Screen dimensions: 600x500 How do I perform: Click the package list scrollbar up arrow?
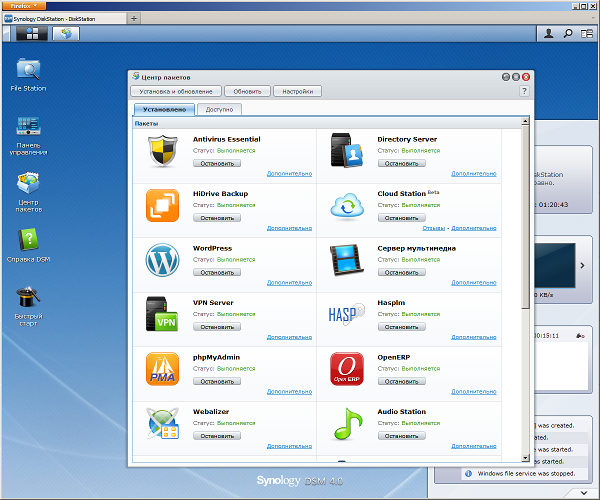(x=525, y=121)
